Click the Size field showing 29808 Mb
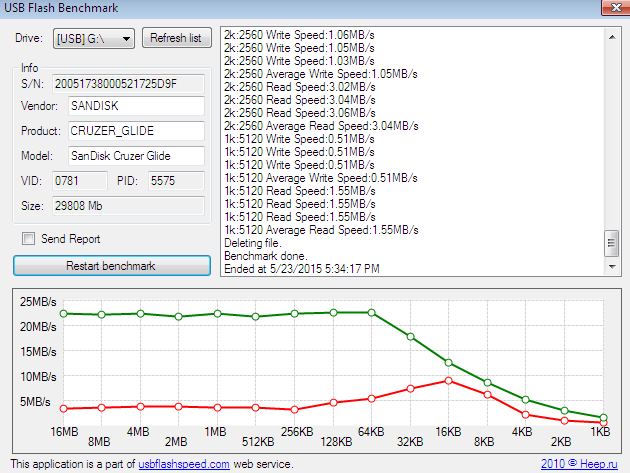630x473 pixels. click(x=128, y=206)
